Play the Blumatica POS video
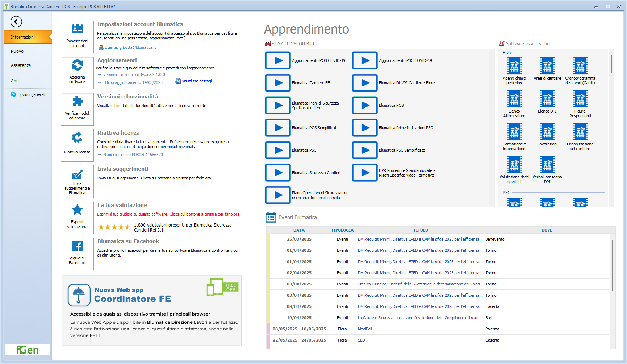This screenshot has height=364, width=627. 365,105
